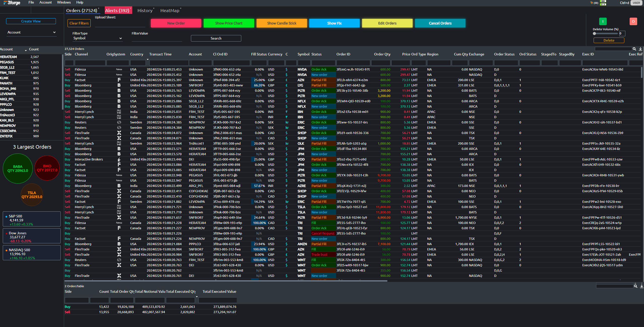Click the orders table download arrow icon
Viewport: 644px width, 327px height.
tap(640, 49)
